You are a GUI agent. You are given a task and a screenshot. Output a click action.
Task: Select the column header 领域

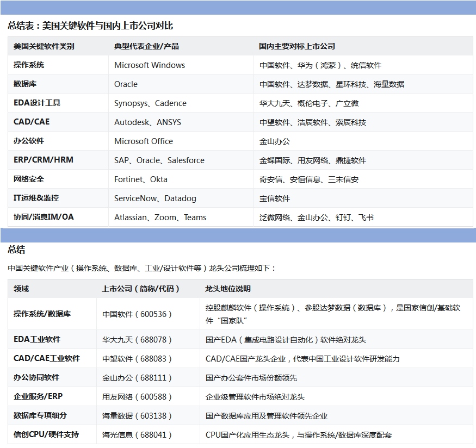point(21,289)
